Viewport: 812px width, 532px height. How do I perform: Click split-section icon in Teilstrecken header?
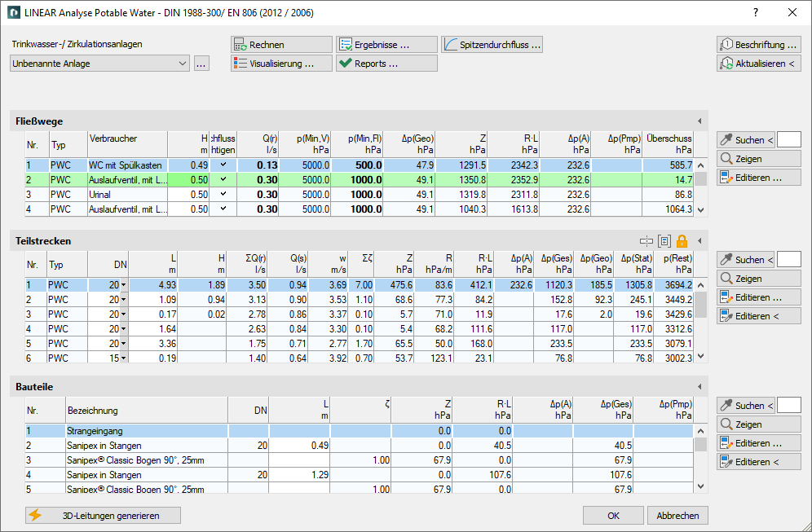(x=646, y=240)
